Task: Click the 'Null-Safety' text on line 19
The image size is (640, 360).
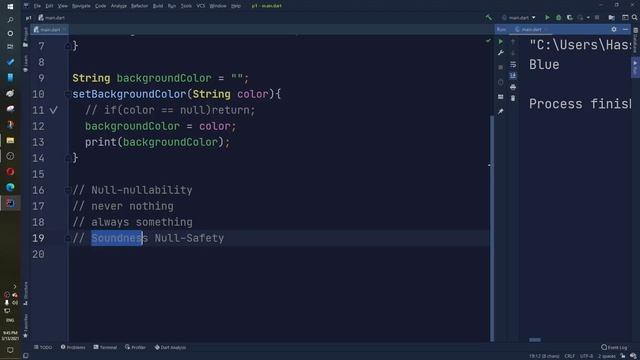Action: tap(189, 238)
